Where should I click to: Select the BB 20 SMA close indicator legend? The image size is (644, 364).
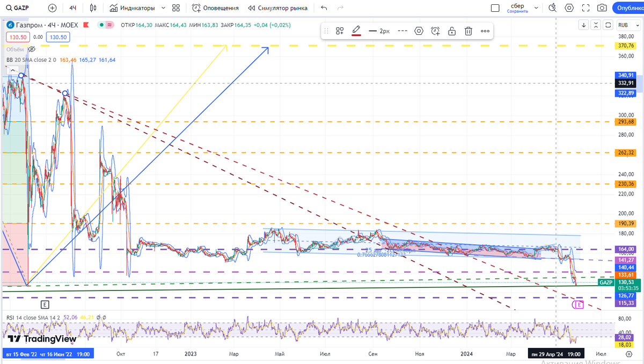tap(31, 60)
